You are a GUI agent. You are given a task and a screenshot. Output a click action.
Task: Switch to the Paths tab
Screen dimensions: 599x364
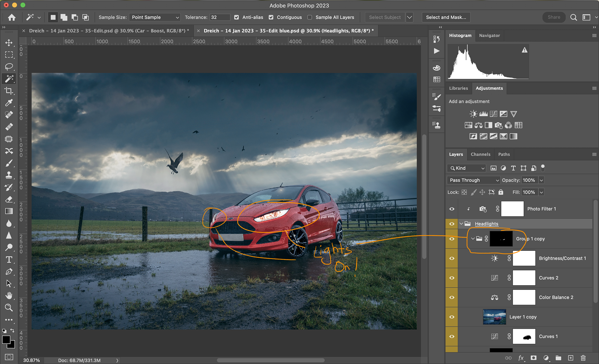[504, 154]
